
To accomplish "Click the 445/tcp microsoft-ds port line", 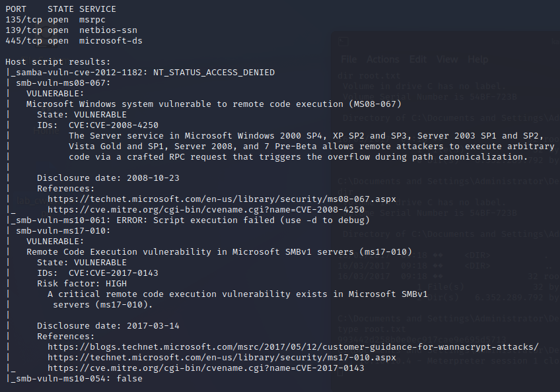I will (73, 41).
